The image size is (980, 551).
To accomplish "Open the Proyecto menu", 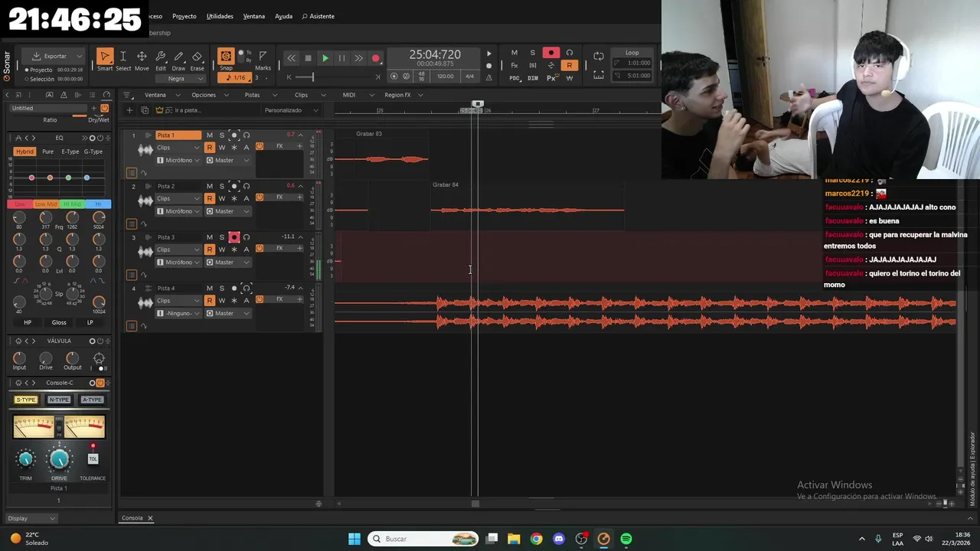I will pos(184,16).
